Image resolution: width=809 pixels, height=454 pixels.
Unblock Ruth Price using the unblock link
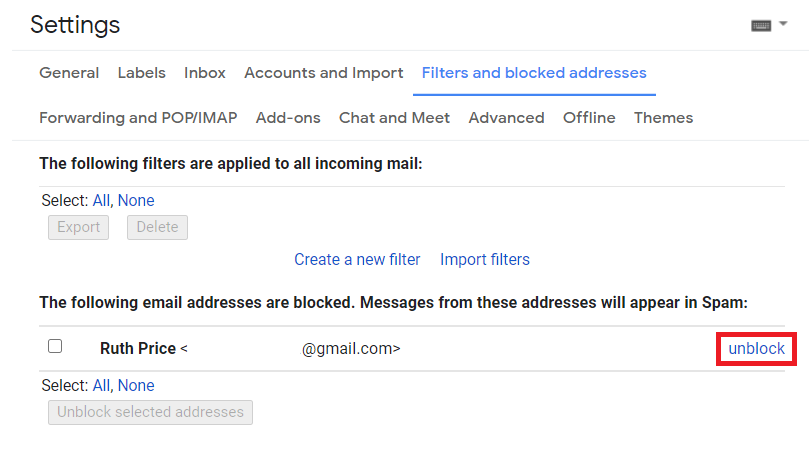coord(757,348)
